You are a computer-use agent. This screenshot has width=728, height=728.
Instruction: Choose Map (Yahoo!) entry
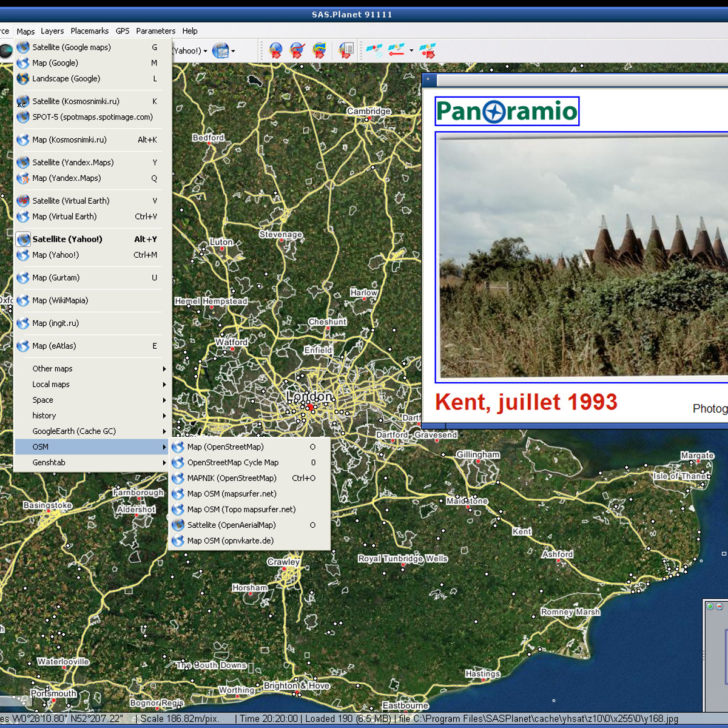(x=93, y=255)
